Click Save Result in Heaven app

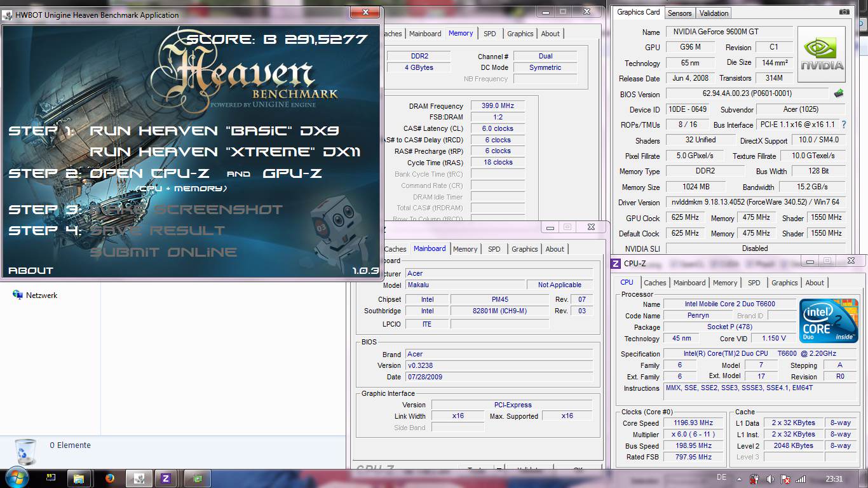[157, 230]
